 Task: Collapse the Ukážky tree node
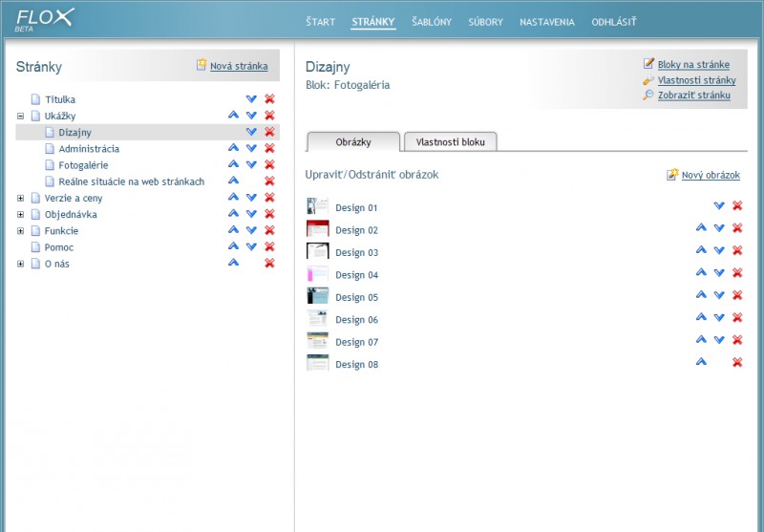coord(20,116)
